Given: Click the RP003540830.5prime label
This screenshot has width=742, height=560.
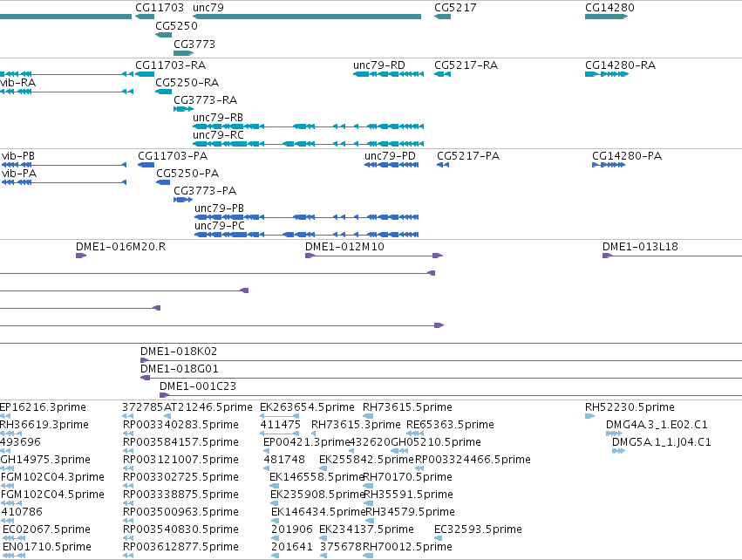Looking at the screenshot, I should (x=180, y=529).
